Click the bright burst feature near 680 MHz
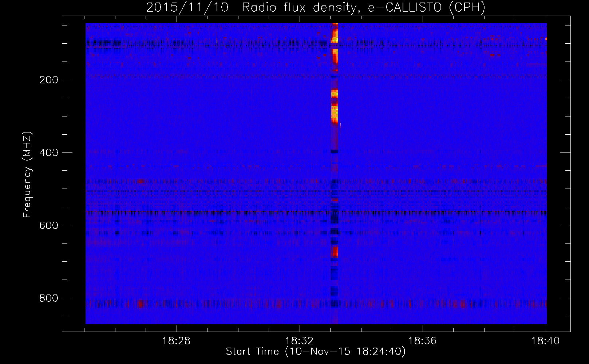This screenshot has height=364, width=589. (x=334, y=252)
